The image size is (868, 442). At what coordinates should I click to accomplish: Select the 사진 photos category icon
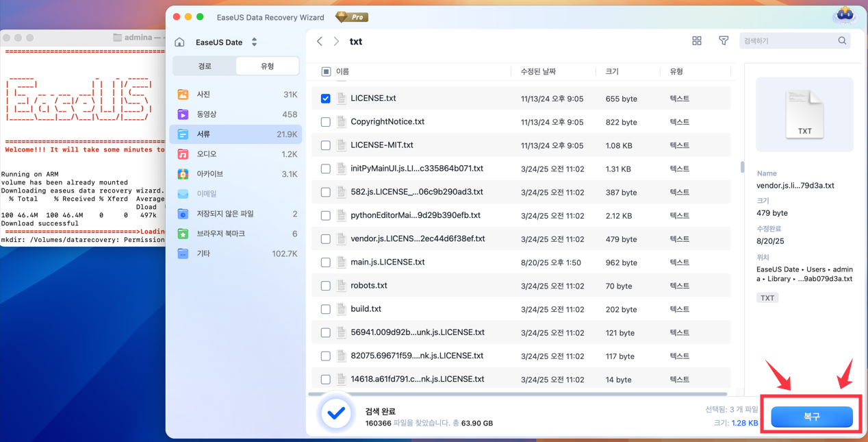[x=183, y=95]
